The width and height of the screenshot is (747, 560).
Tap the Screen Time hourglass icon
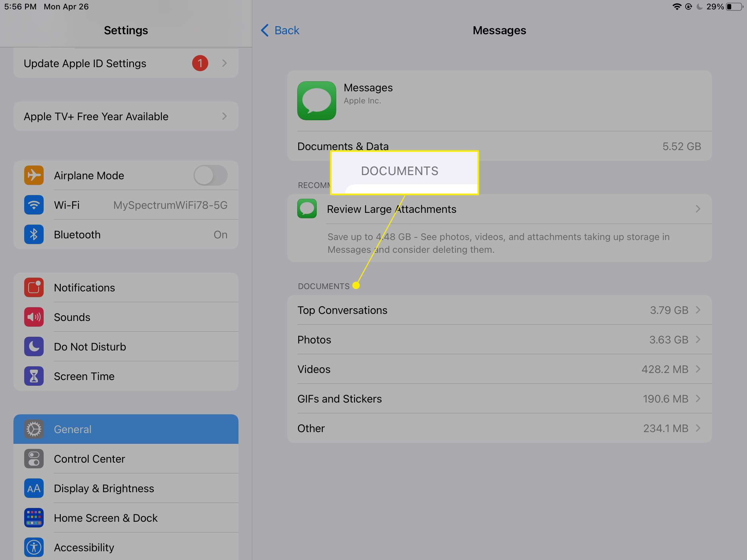[x=34, y=376]
